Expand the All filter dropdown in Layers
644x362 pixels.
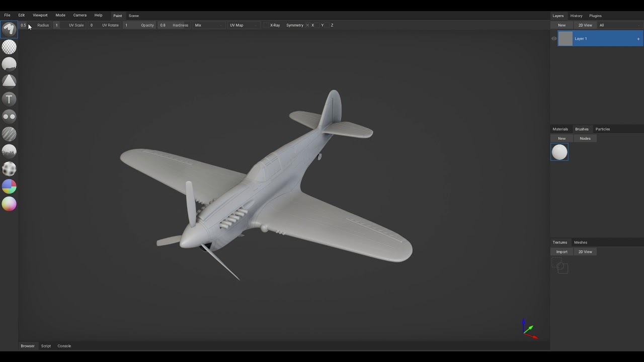point(619,25)
